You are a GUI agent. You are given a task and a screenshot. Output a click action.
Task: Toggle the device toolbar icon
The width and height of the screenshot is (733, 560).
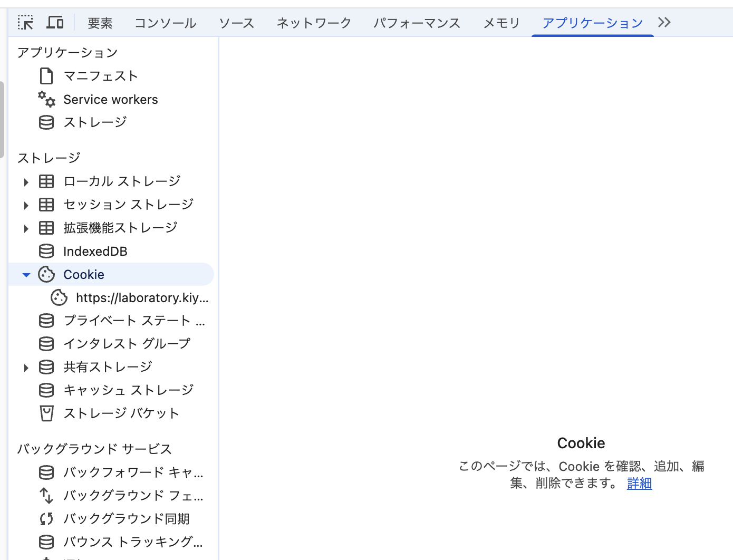[x=55, y=23]
